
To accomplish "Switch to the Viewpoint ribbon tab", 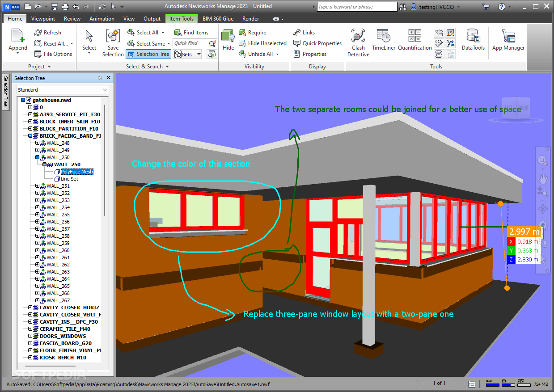I will coord(43,19).
